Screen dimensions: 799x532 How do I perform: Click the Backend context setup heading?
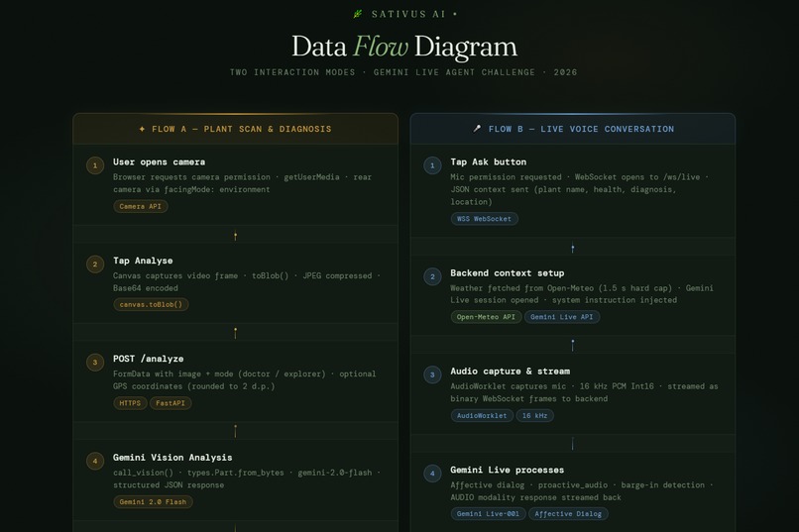pyautogui.click(x=507, y=272)
